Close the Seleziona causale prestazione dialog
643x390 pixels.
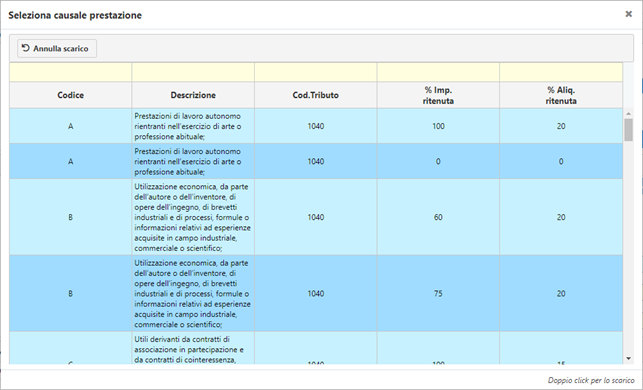(x=628, y=14)
